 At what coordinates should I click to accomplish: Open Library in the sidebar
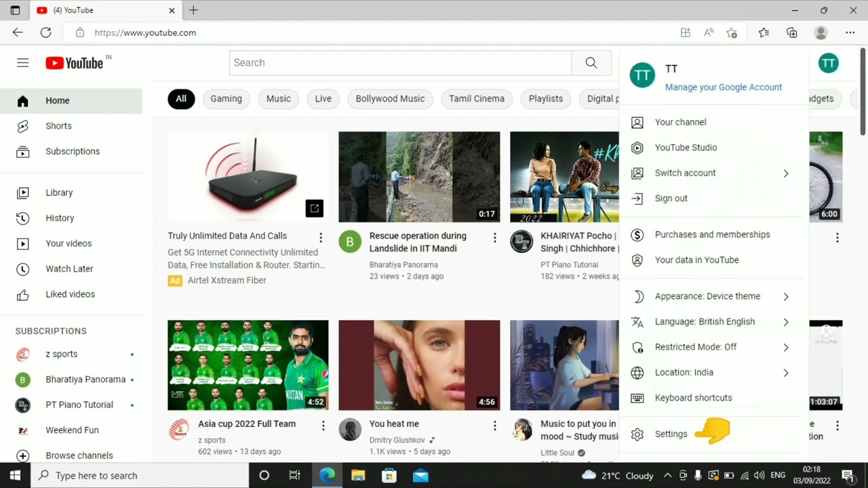tap(71, 192)
